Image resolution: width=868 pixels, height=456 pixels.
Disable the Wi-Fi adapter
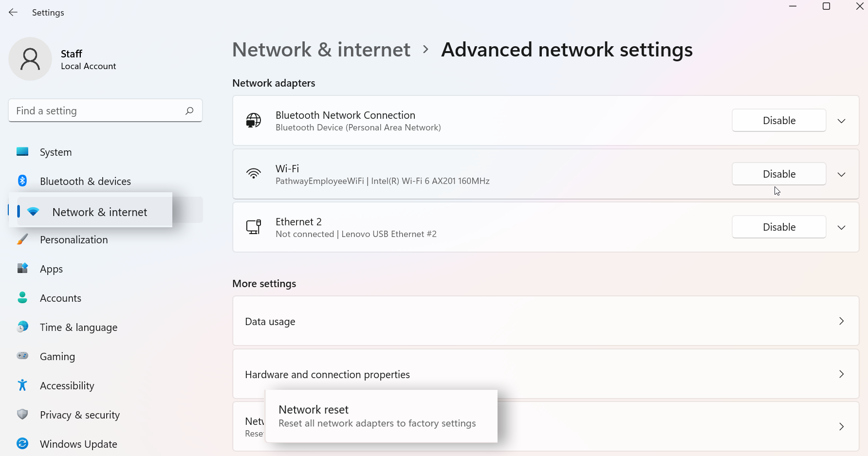(778, 174)
